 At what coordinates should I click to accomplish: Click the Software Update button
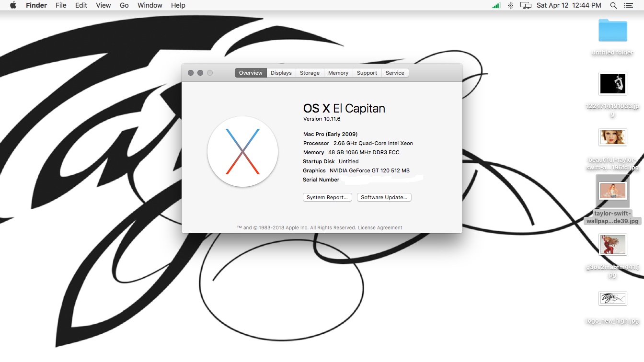pos(384,197)
